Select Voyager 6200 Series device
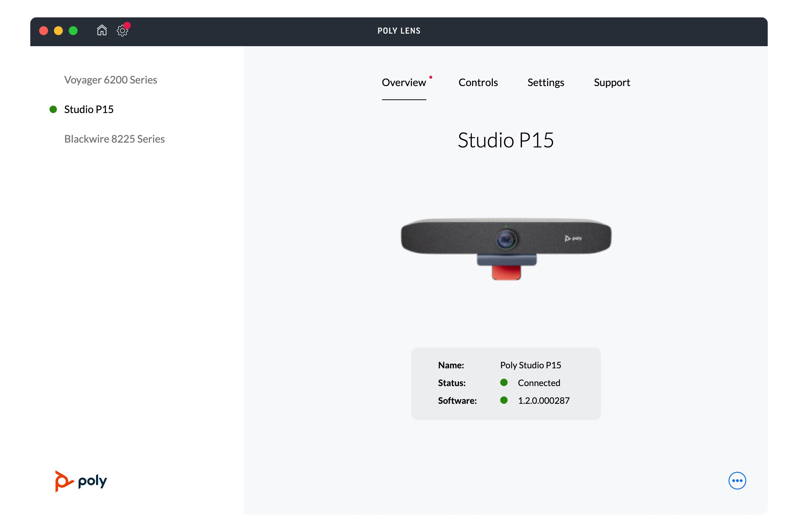Screen dimensions: 798x532 [x=110, y=80]
